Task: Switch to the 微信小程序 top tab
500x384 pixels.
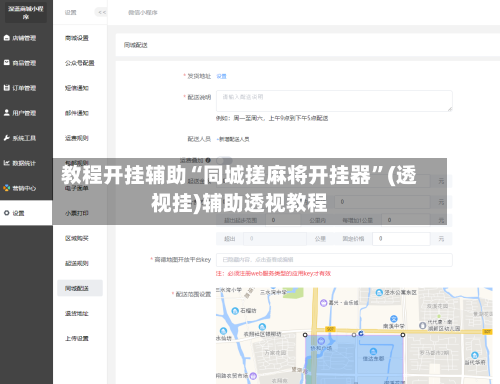Action: coord(143,12)
